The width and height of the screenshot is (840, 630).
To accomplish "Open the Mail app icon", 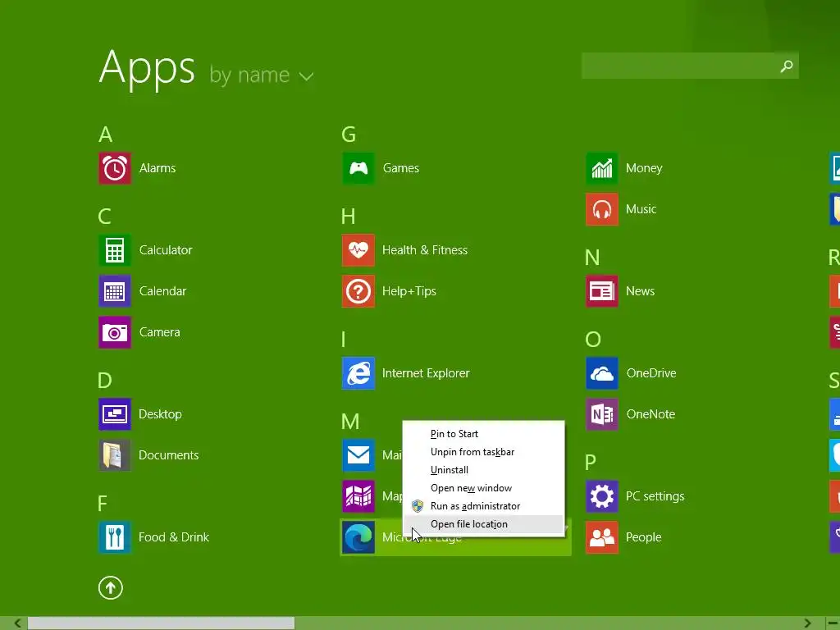I will pyautogui.click(x=358, y=455).
